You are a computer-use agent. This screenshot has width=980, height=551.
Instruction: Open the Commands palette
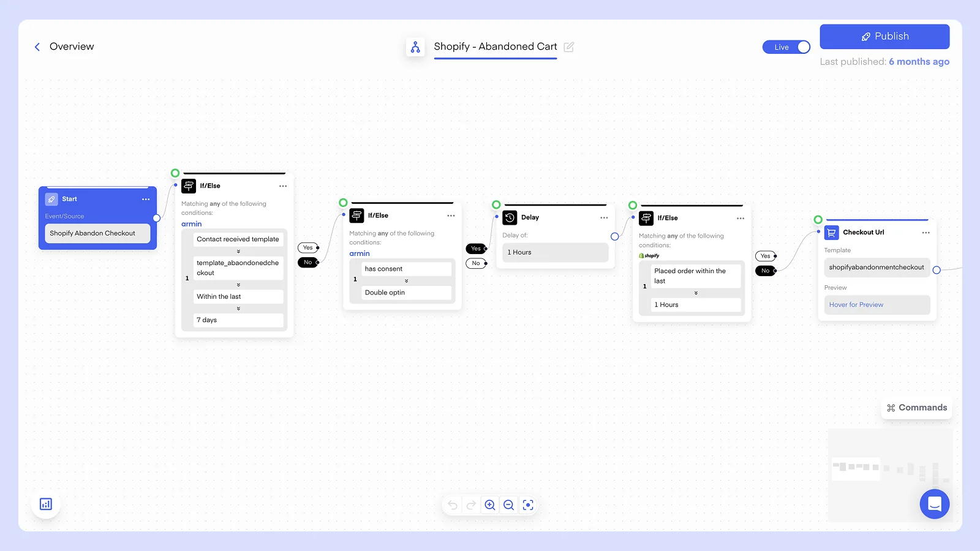(917, 408)
